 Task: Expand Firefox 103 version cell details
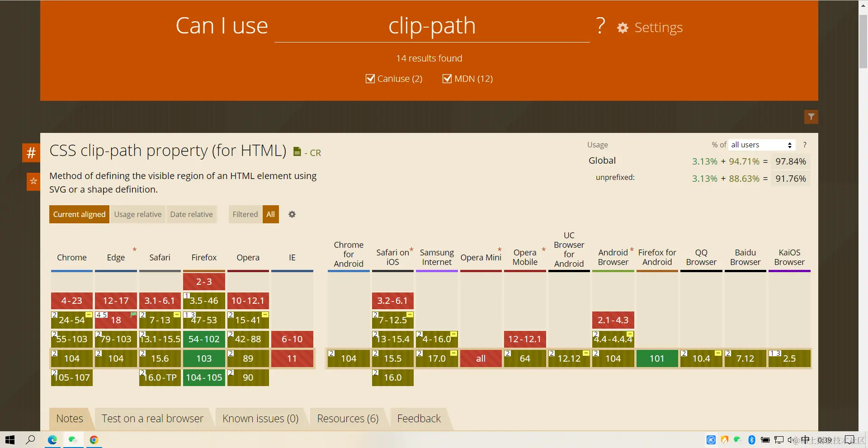click(x=204, y=358)
